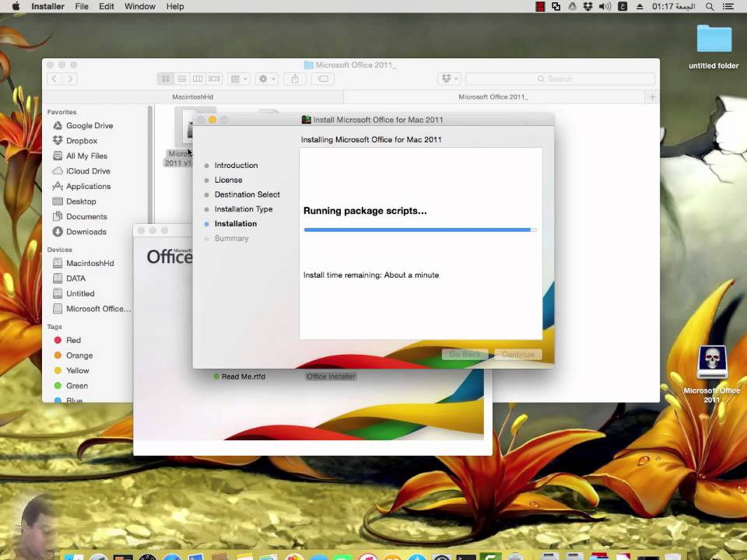
Task: Click the Go Back button
Action: click(x=465, y=355)
